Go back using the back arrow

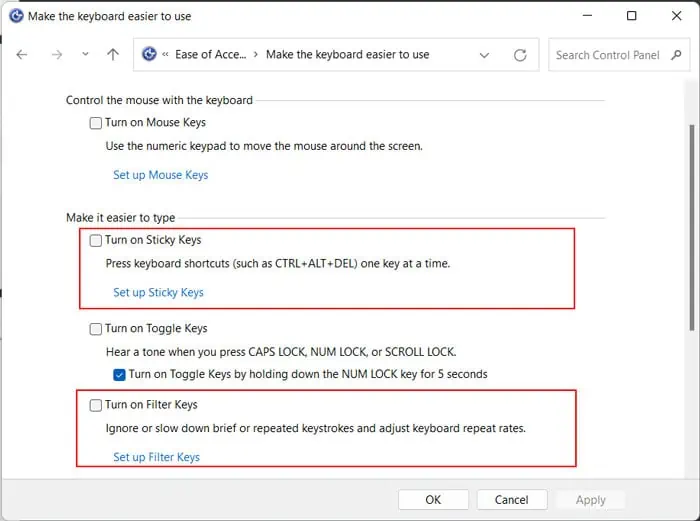point(21,54)
